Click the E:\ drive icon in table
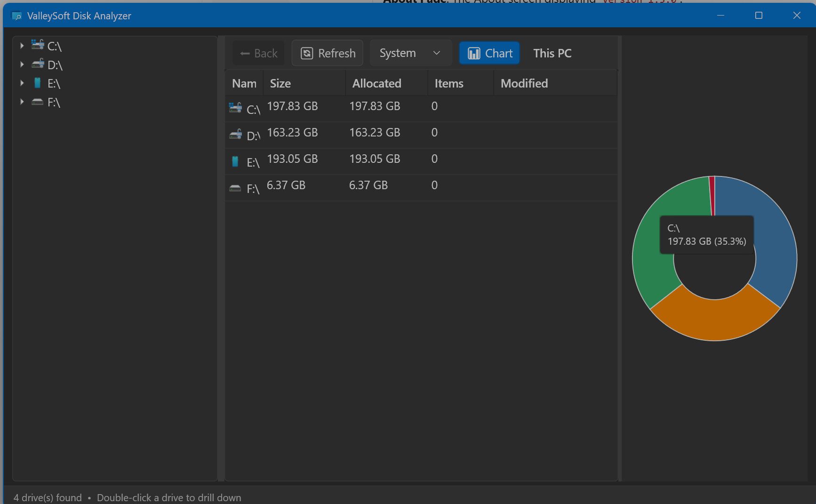816x504 pixels. click(235, 161)
